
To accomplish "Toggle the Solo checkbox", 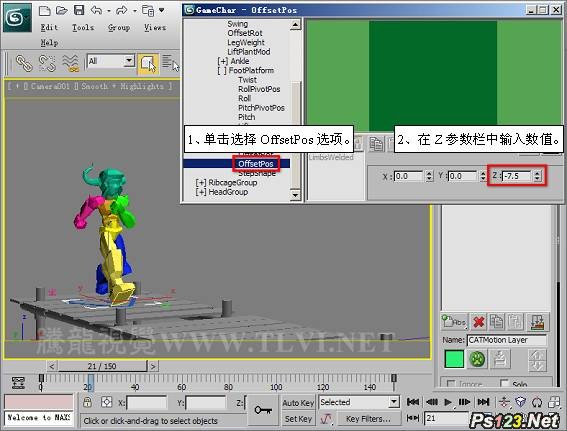I will (x=504, y=383).
